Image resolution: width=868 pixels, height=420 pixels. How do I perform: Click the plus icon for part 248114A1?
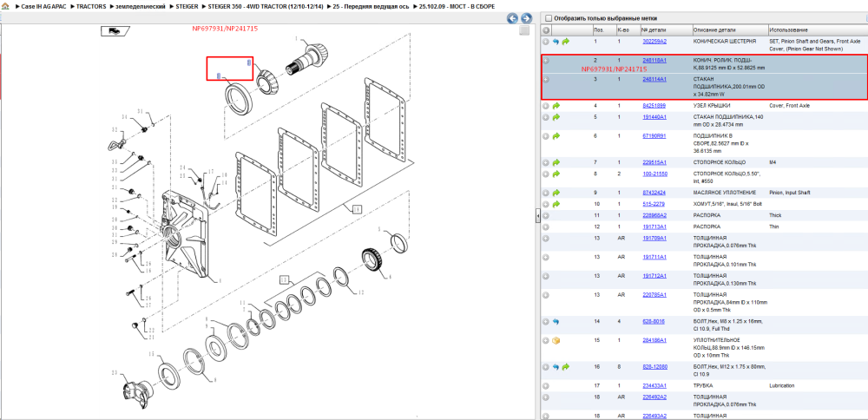pyautogui.click(x=546, y=79)
